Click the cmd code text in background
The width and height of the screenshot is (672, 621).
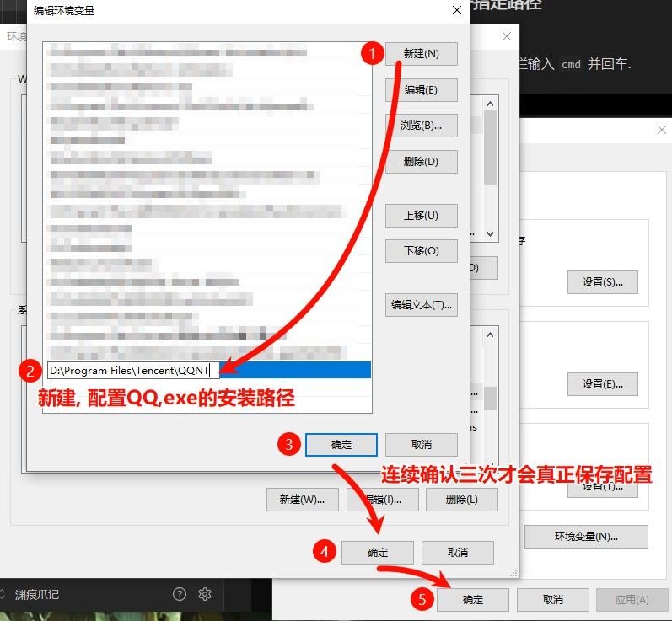571,65
